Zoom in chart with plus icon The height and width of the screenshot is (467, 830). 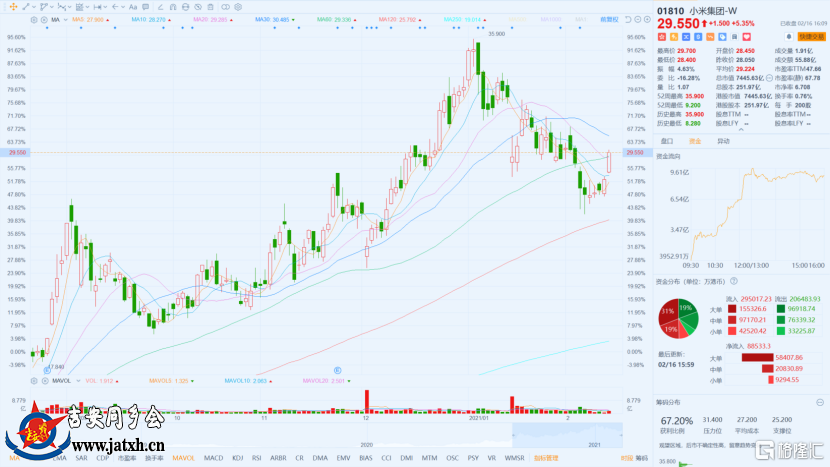(647, 20)
